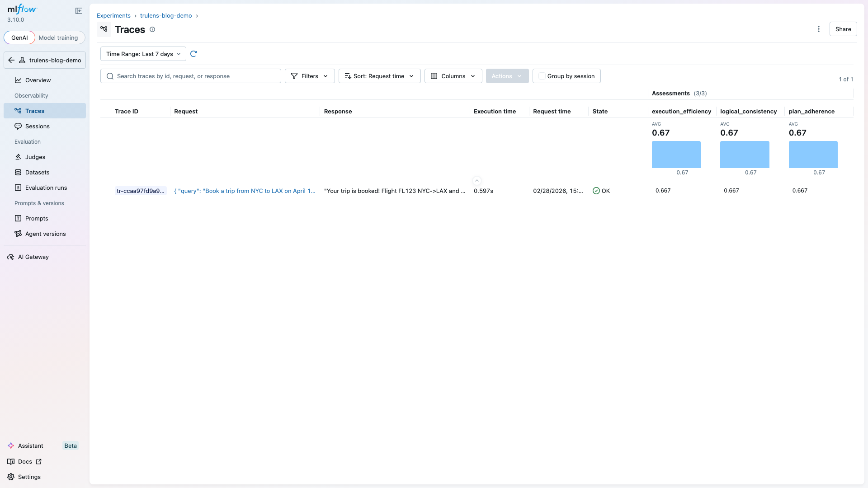Click the refresh traces icon
The width and height of the screenshot is (868, 488).
[193, 54]
